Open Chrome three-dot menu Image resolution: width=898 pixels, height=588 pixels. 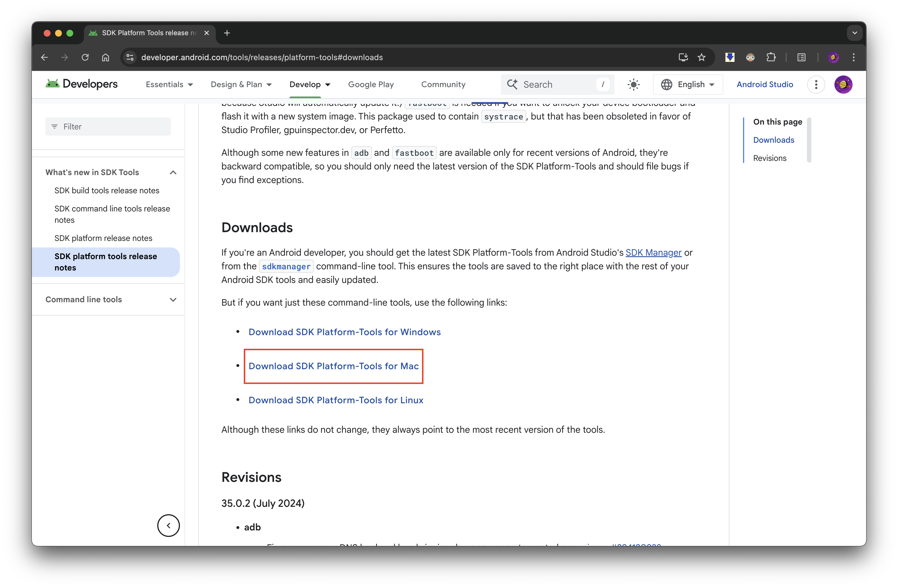[853, 57]
